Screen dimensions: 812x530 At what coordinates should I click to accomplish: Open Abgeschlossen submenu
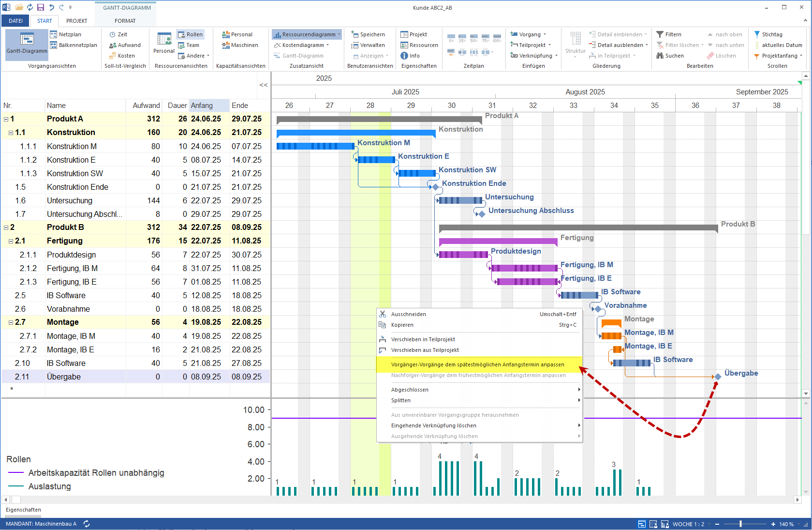coord(479,390)
